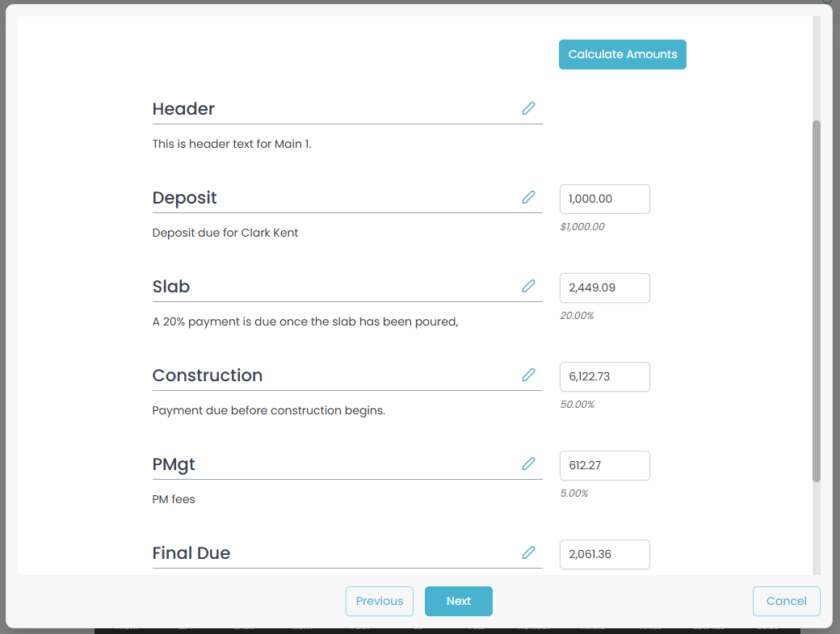Edit the Final Due section

click(528, 552)
